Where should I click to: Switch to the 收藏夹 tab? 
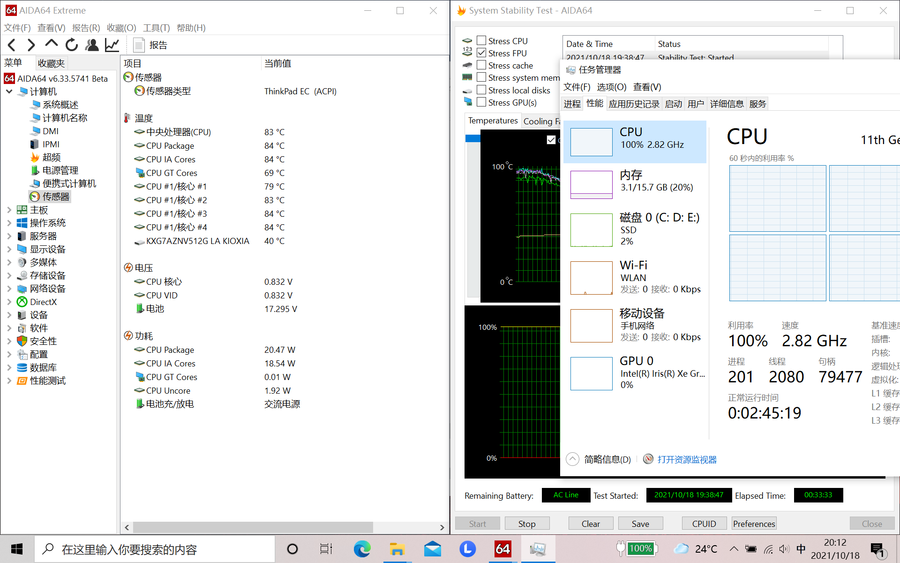[51, 63]
